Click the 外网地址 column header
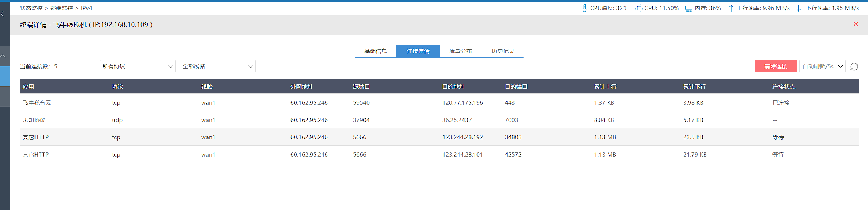 [x=302, y=87]
